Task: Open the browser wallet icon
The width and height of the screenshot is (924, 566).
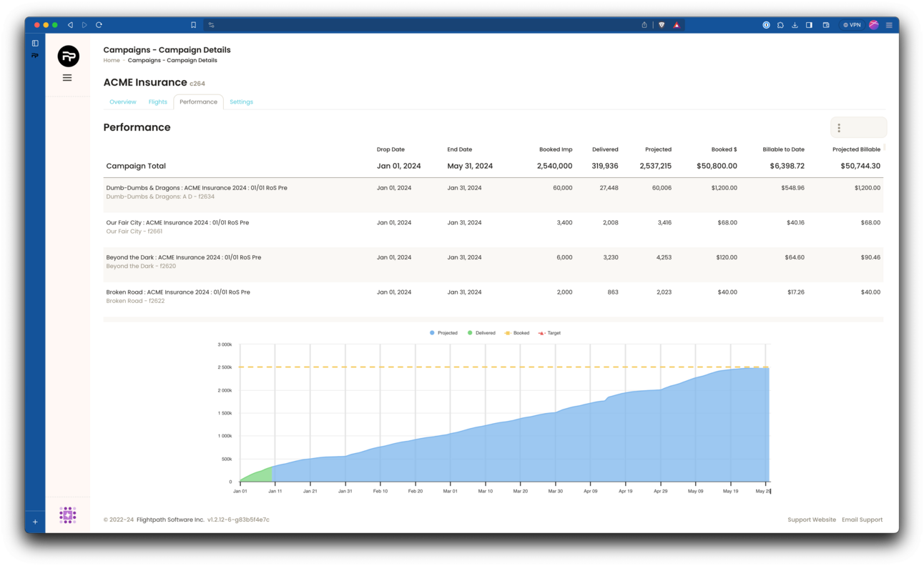Action: [x=825, y=25]
